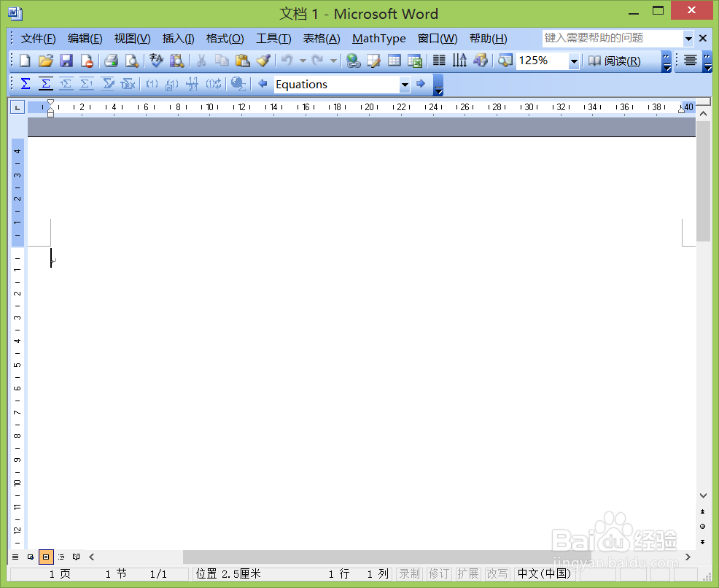Open an existing file via folder icon
Viewport: 719px width, 588px height.
[45, 61]
